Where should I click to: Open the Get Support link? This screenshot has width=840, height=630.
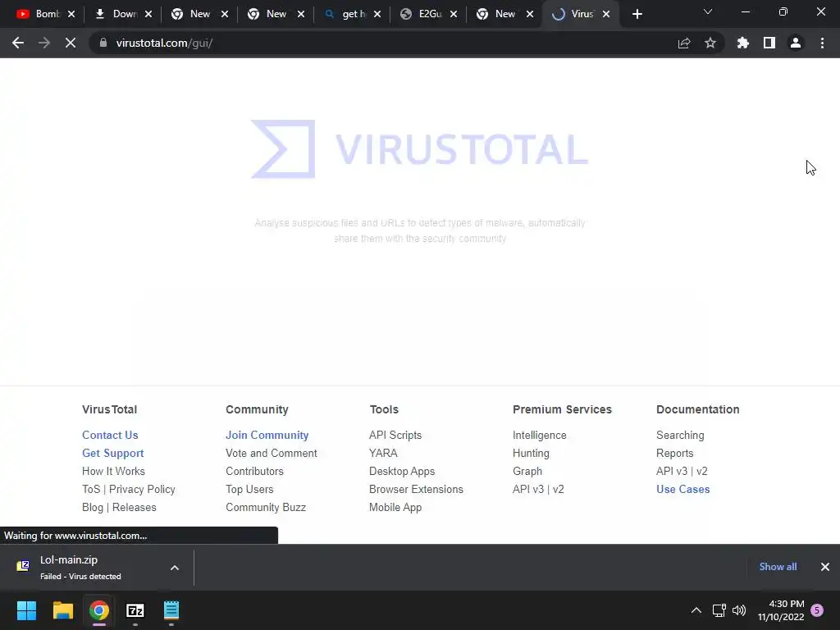click(112, 453)
